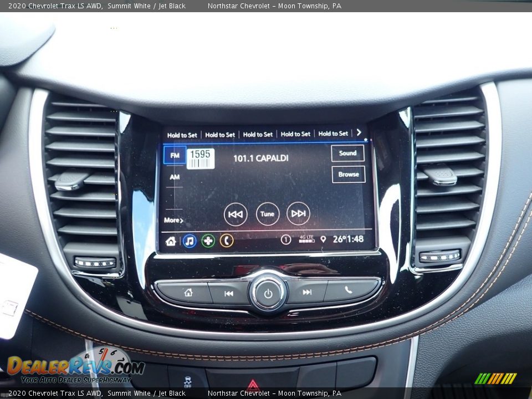The height and width of the screenshot is (399, 532).
Task: Select the location pin icon in status bar
Action: click(x=322, y=240)
